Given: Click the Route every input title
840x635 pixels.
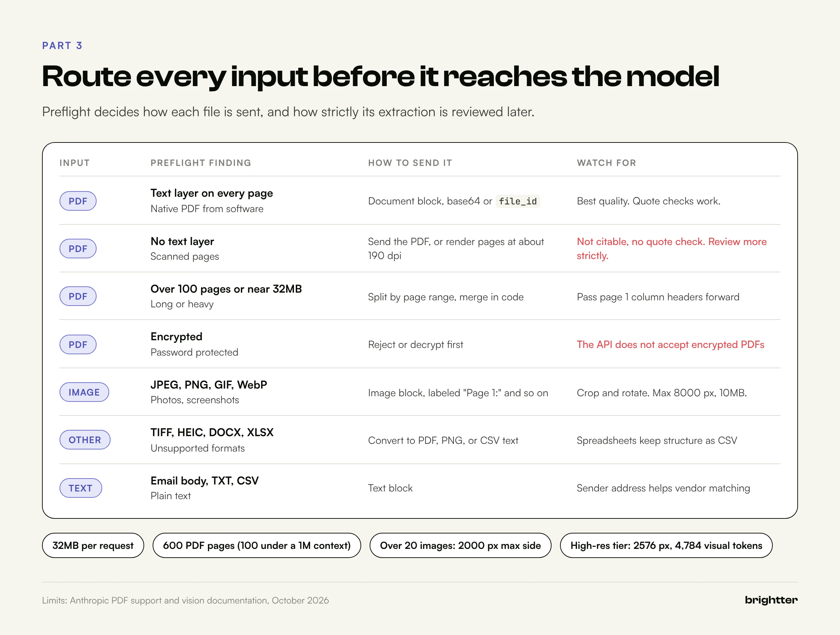Looking at the screenshot, I should 380,77.
